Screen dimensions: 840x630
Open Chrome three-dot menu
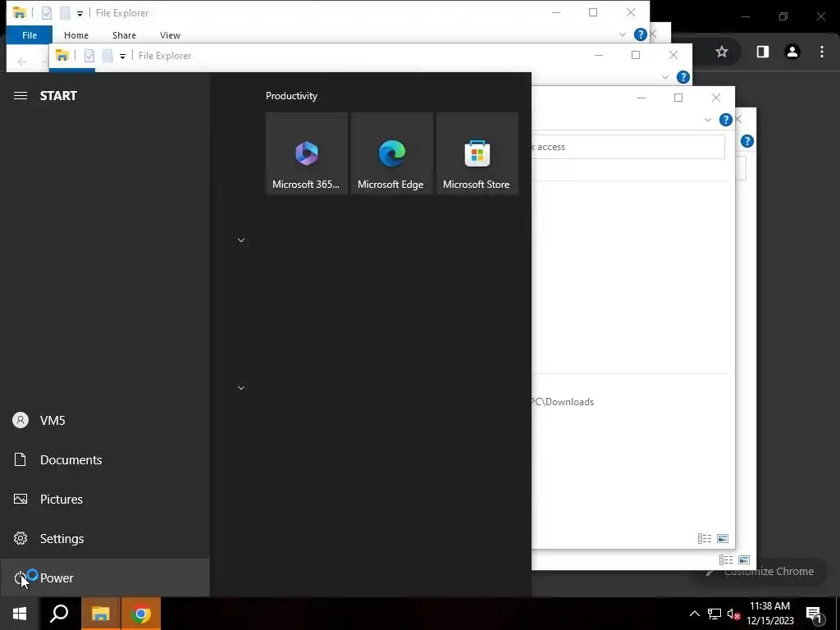tap(822, 52)
